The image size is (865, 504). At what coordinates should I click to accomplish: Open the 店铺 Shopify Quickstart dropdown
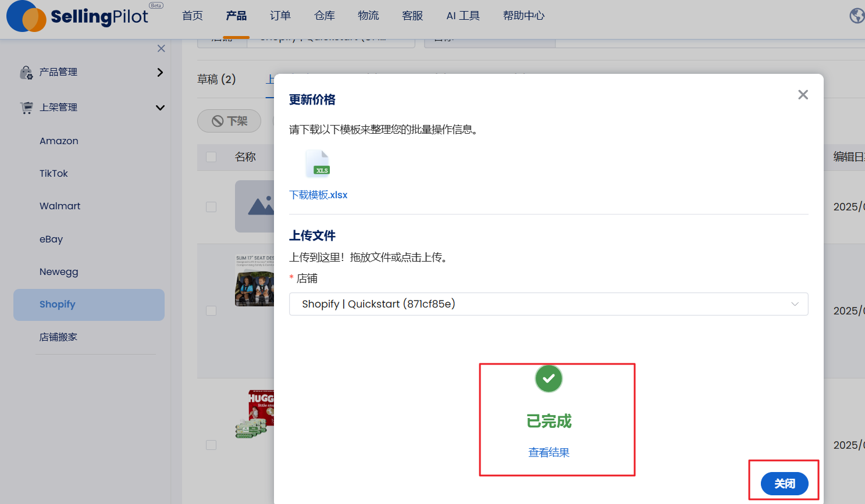[548, 304]
